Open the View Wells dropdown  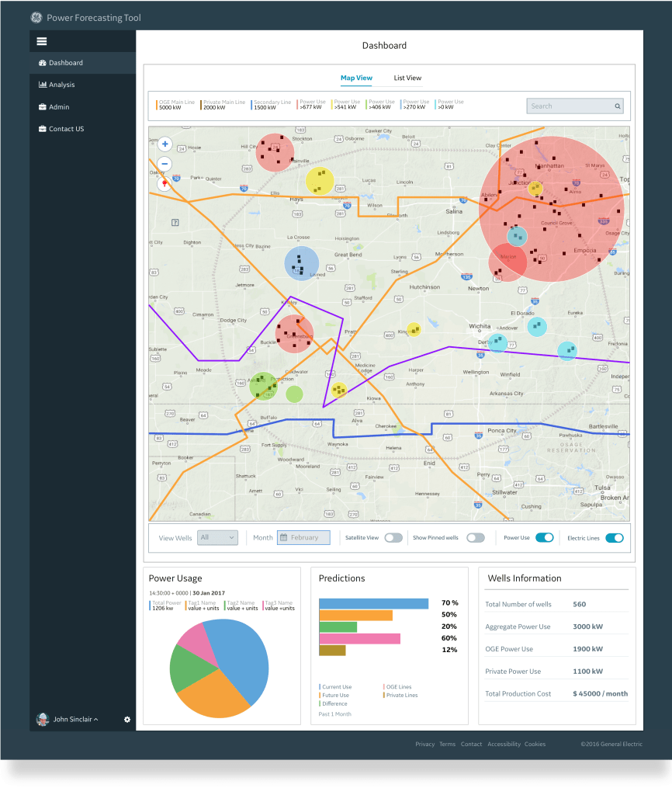tap(217, 537)
